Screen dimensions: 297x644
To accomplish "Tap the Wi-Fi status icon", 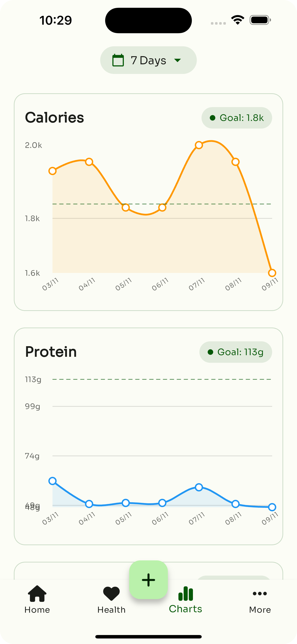I will click(x=238, y=20).
